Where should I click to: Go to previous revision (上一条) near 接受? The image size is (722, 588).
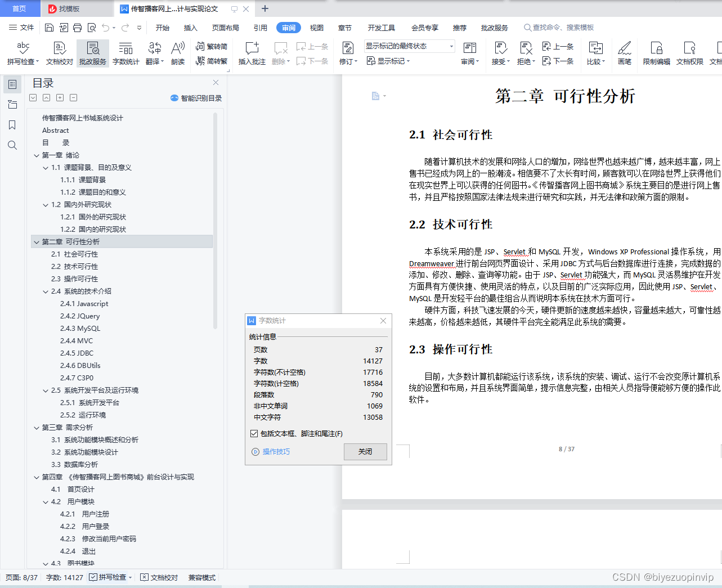[558, 47]
